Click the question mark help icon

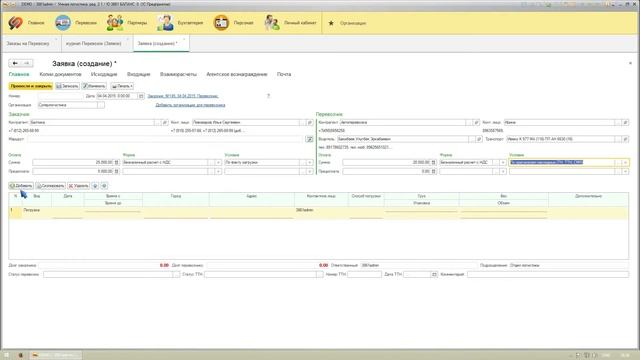pos(268,96)
